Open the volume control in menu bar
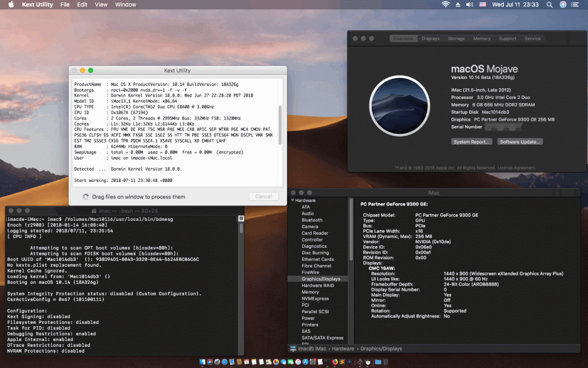588x368 pixels. coord(469,5)
